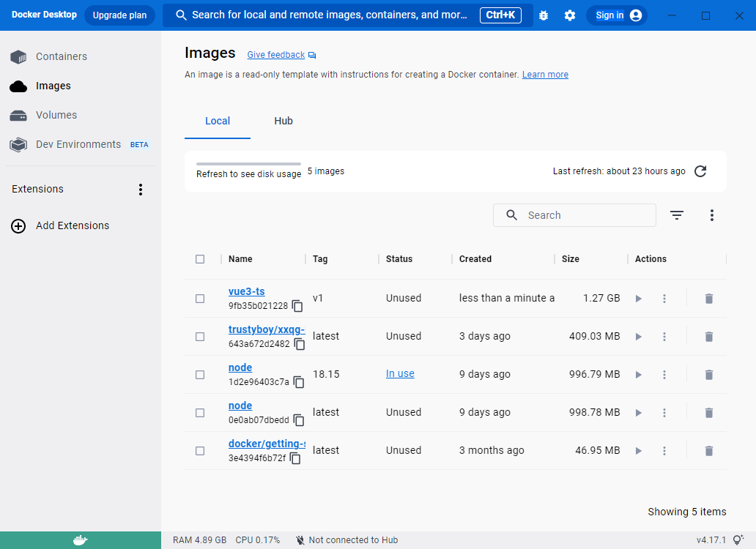Click the Upgrade plan button

point(119,15)
